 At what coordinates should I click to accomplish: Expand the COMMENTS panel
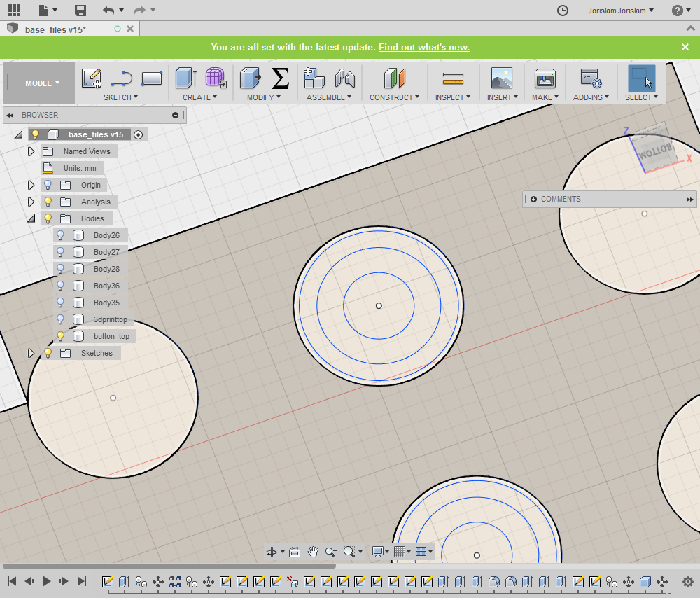pyautogui.click(x=689, y=199)
